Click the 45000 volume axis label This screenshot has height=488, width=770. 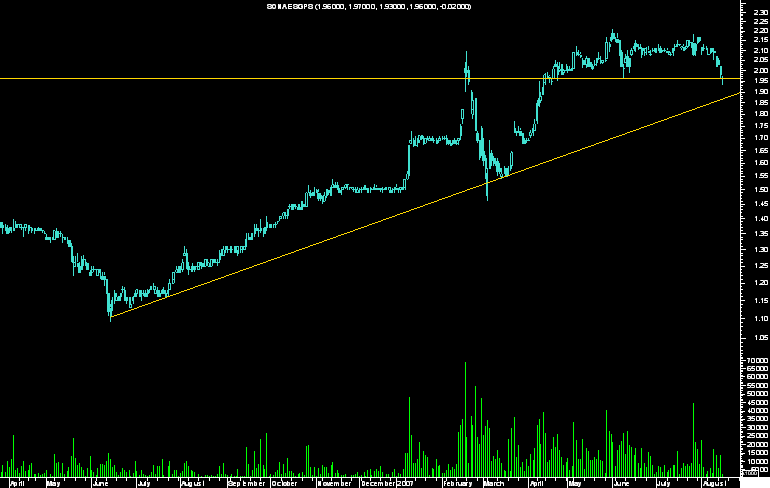point(758,402)
